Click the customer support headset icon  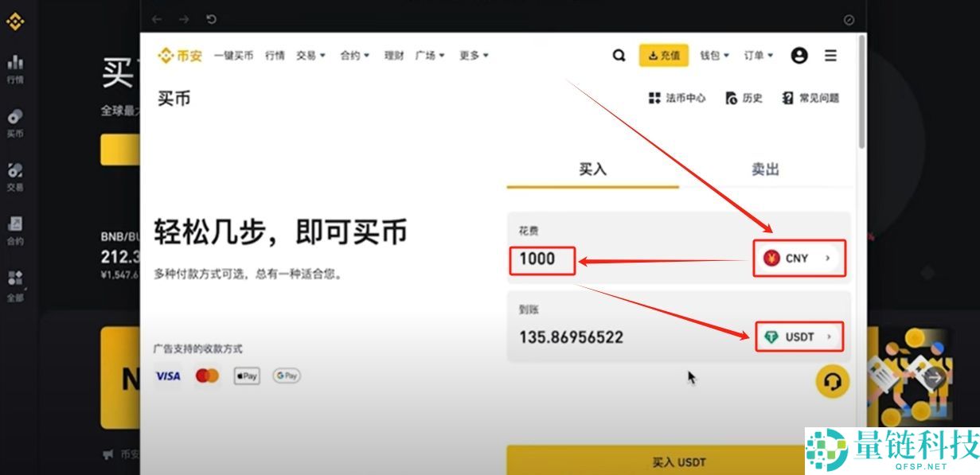coord(831,381)
